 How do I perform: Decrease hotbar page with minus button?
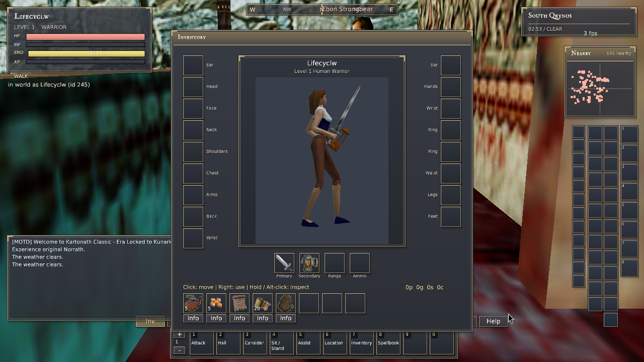pyautogui.click(x=180, y=350)
